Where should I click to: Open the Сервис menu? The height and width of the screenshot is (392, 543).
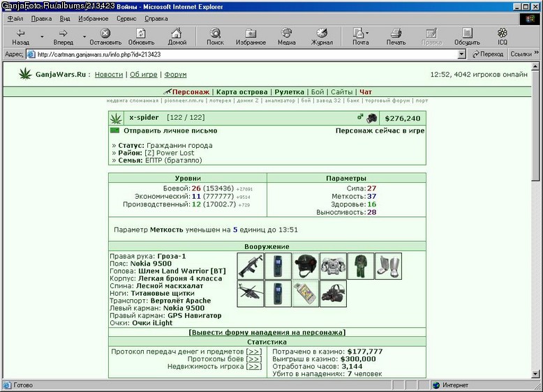pyautogui.click(x=126, y=19)
